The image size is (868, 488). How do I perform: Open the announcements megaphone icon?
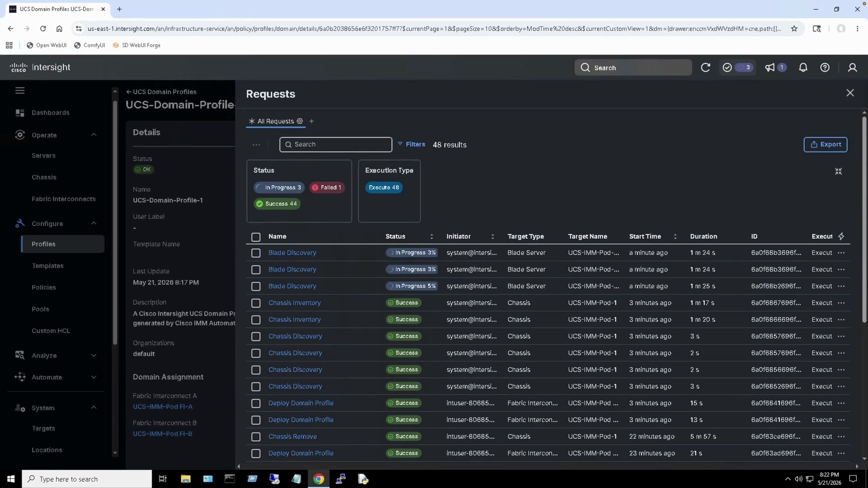pyautogui.click(x=769, y=68)
